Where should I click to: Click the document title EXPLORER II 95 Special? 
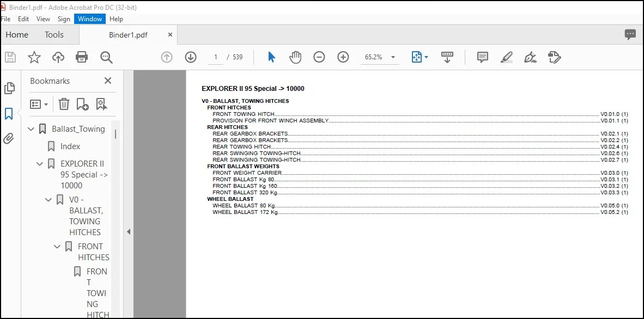pos(253,89)
